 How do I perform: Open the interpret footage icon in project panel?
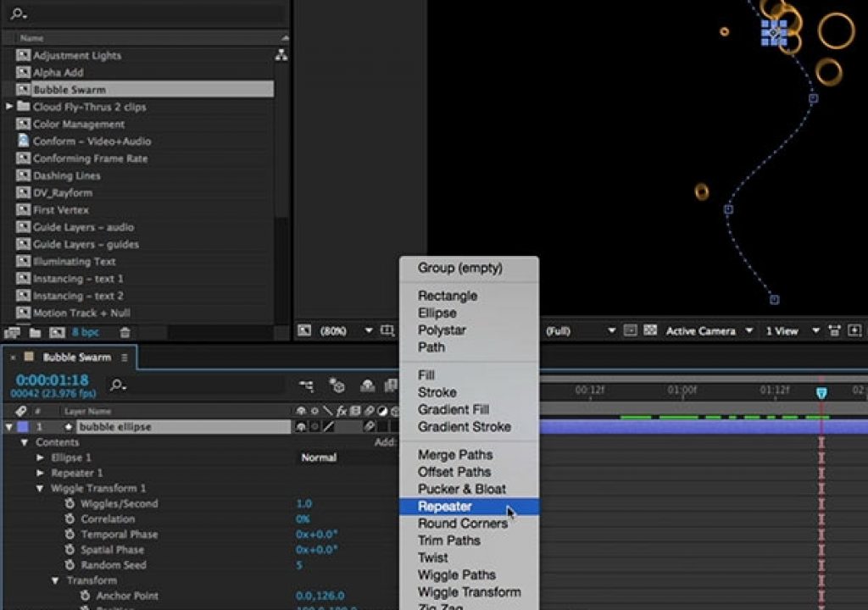(12, 333)
